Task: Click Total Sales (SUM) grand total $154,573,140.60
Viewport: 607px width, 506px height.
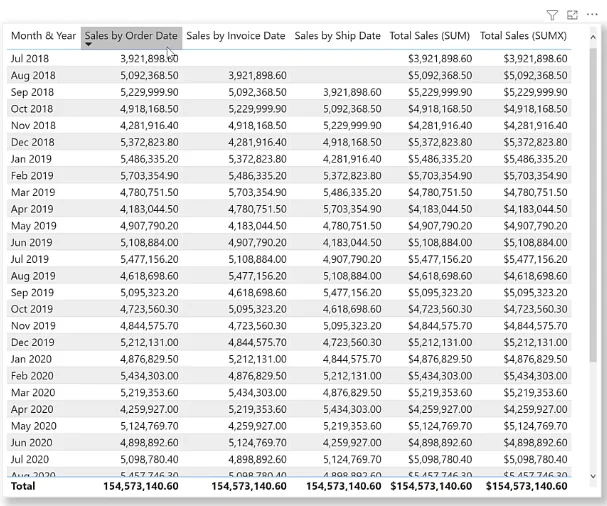Action: point(431,486)
